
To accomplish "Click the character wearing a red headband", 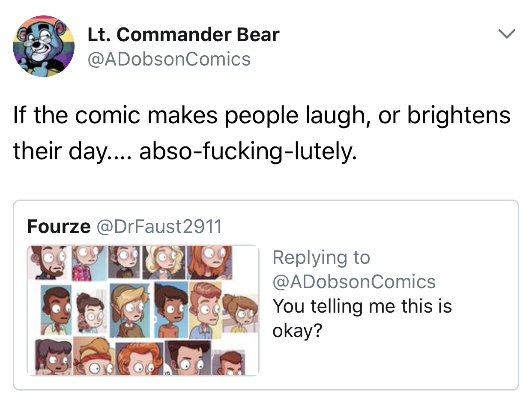I will click(95, 356).
